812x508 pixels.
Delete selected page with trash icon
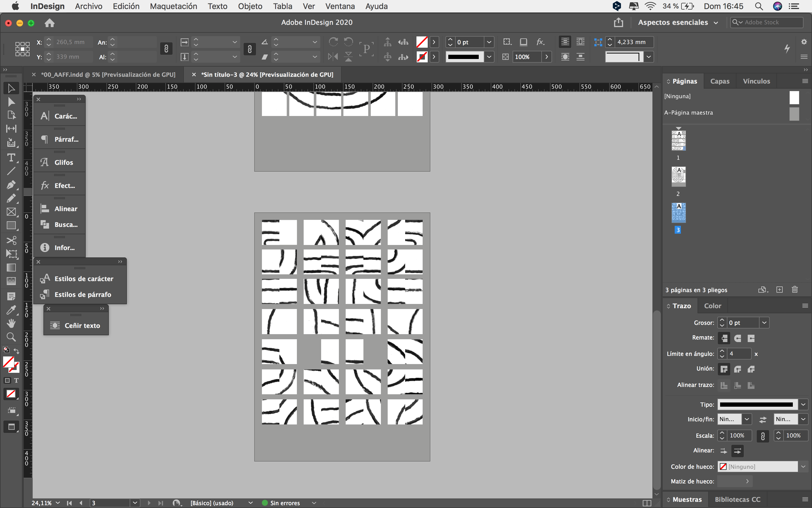795,290
